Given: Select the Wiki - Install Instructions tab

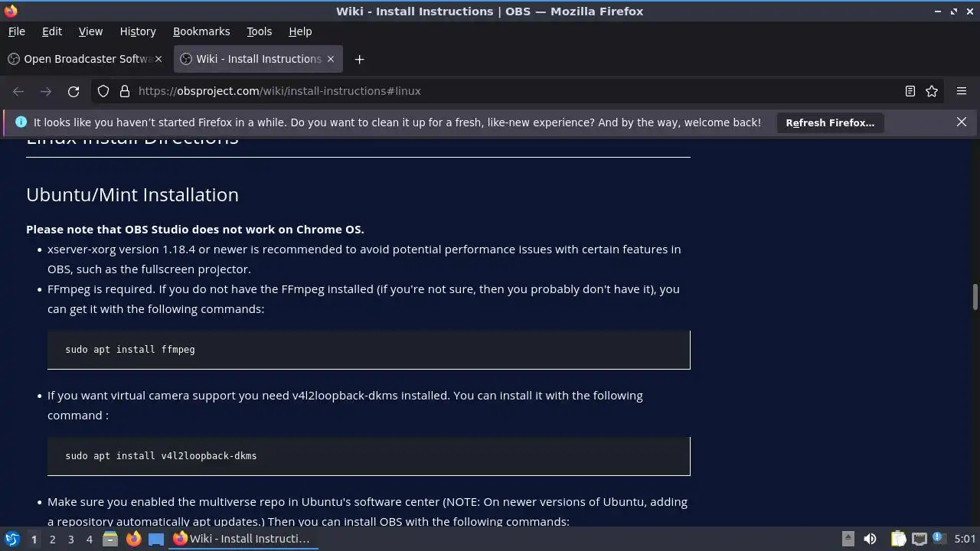Looking at the screenshot, I should pyautogui.click(x=258, y=59).
